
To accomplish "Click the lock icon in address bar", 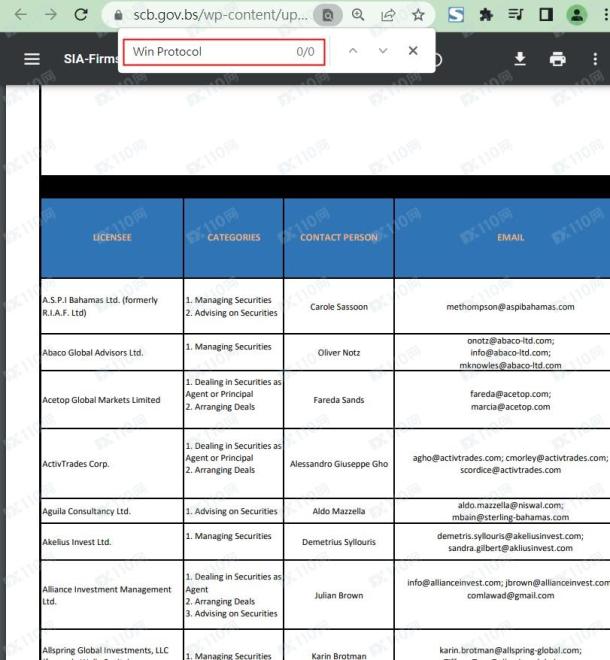I will point(118,16).
